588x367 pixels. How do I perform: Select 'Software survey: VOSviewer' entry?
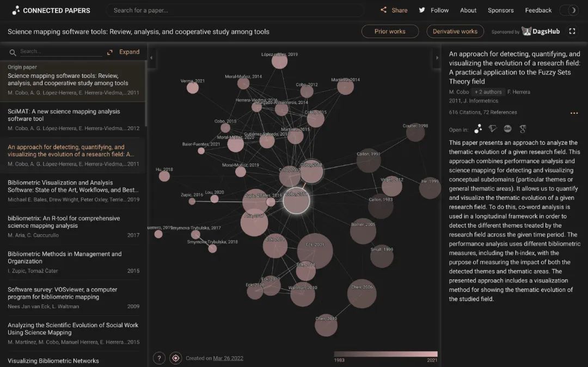coord(73,298)
